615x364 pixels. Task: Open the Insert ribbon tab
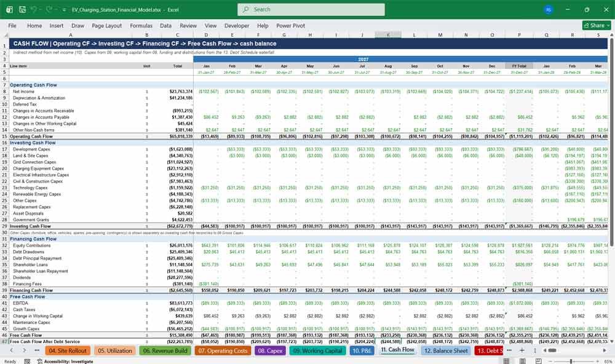point(57,25)
